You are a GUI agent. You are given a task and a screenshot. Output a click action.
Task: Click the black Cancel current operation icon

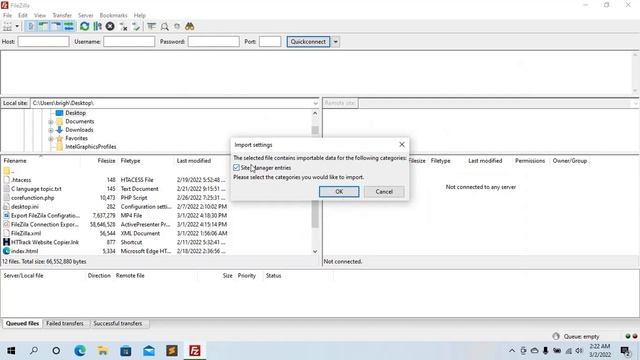coord(110,27)
